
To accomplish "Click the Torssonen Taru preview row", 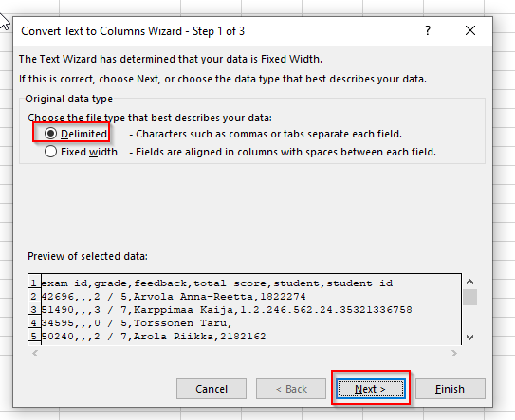I will click(x=137, y=323).
